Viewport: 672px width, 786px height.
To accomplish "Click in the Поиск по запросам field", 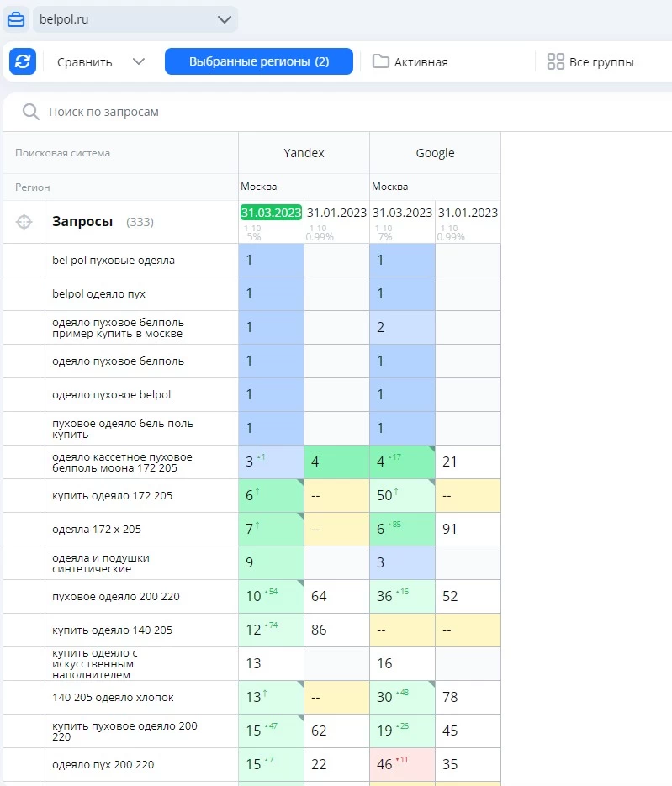I will tap(252, 112).
